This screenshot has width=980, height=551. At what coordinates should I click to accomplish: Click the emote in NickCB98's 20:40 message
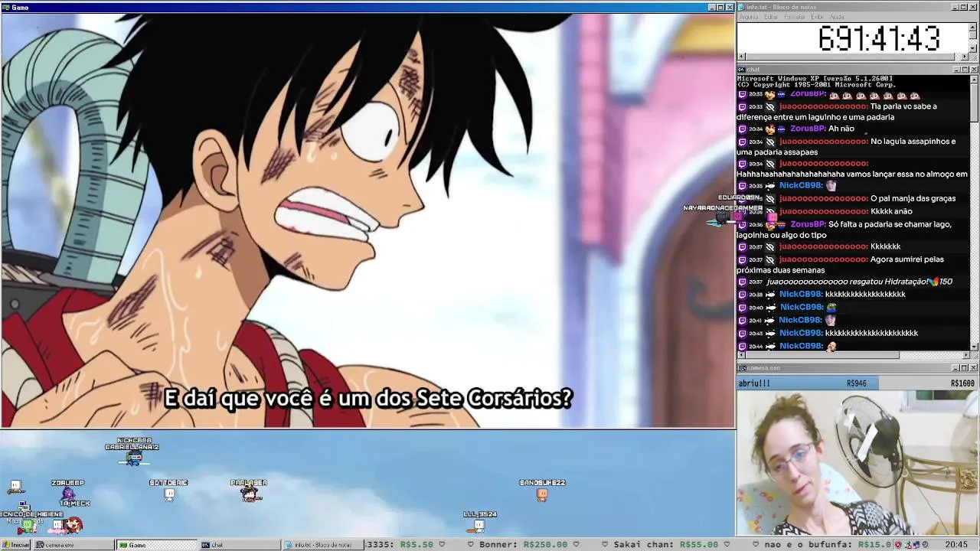pyautogui.click(x=831, y=307)
